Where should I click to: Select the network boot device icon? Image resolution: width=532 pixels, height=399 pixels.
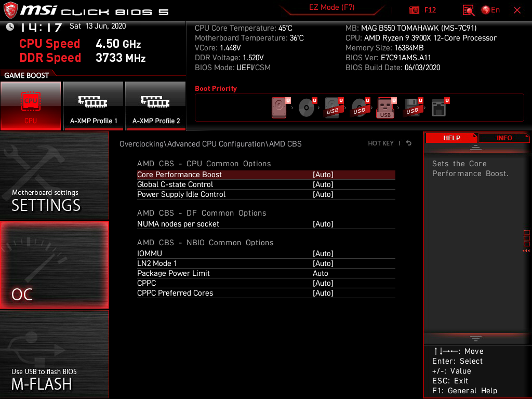[x=440, y=108]
